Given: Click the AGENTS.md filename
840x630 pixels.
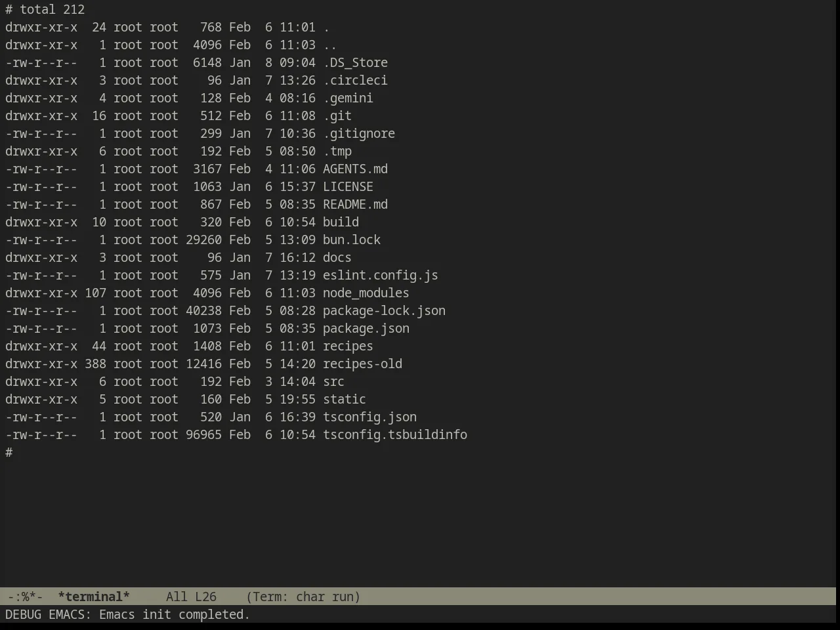Looking at the screenshot, I should pos(355,169).
